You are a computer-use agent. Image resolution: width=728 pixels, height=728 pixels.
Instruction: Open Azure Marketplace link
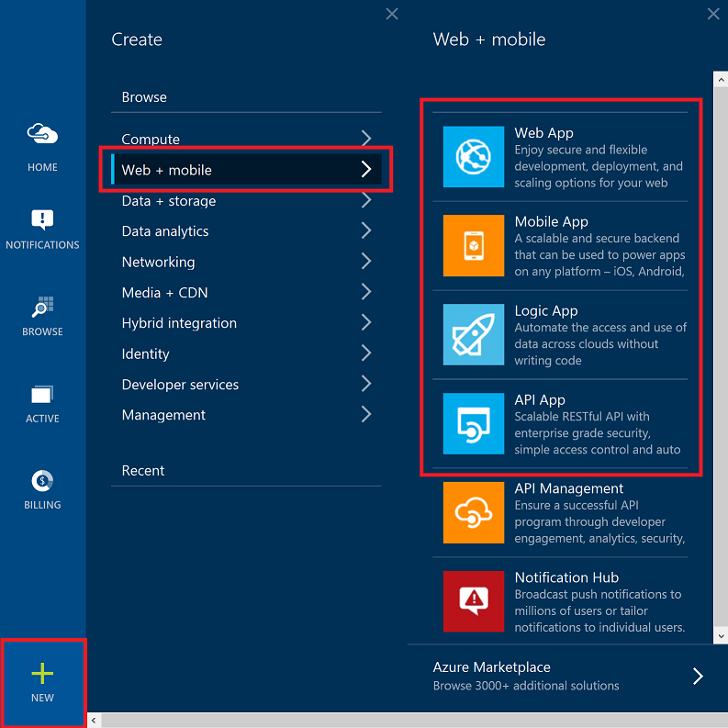click(492, 667)
